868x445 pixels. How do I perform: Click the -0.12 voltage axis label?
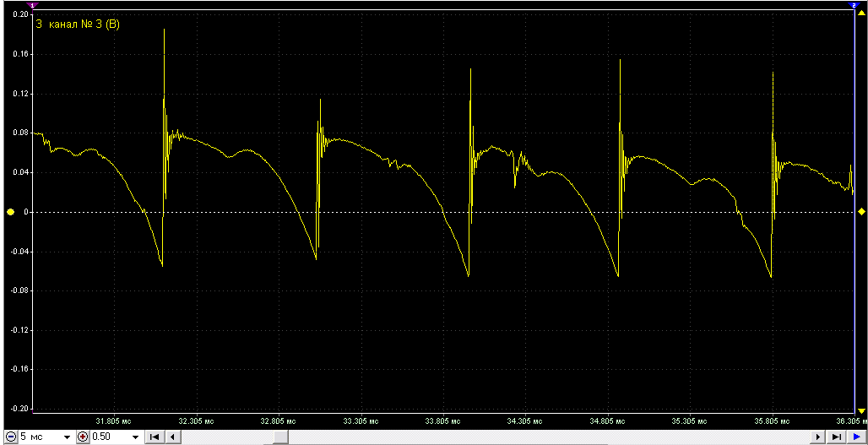coord(19,330)
